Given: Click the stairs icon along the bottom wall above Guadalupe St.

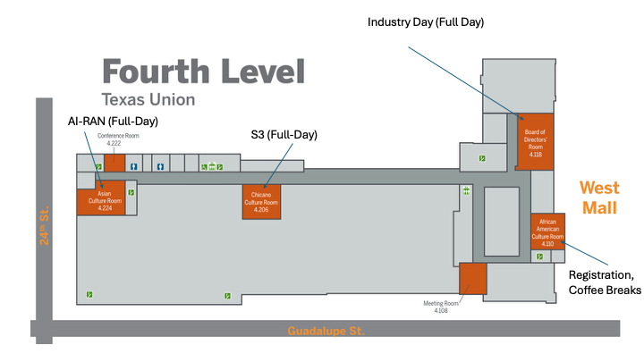Looking at the screenshot, I should [227, 296].
